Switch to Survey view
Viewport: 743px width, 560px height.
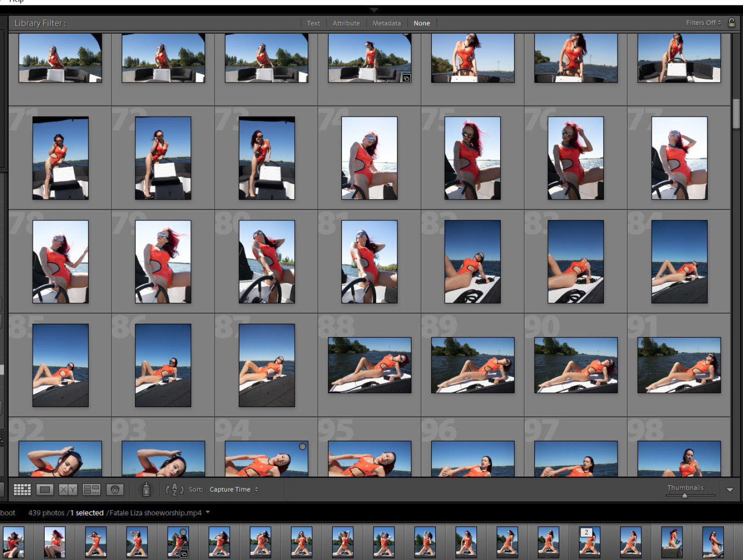click(x=91, y=489)
